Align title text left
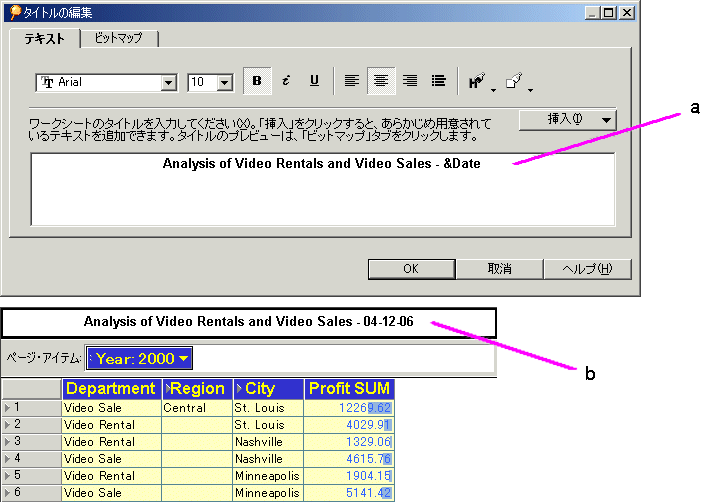 (x=352, y=81)
